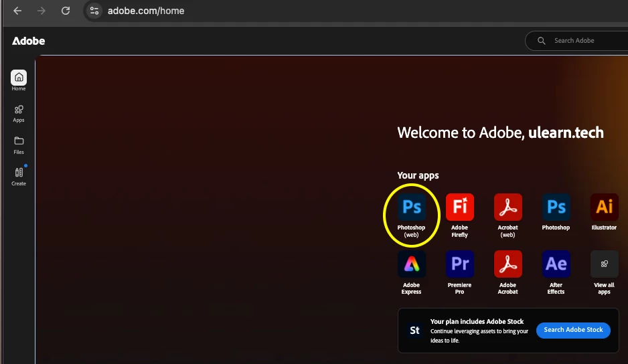The height and width of the screenshot is (364, 628).
Task: Open Create in the sidebar
Action: click(19, 177)
